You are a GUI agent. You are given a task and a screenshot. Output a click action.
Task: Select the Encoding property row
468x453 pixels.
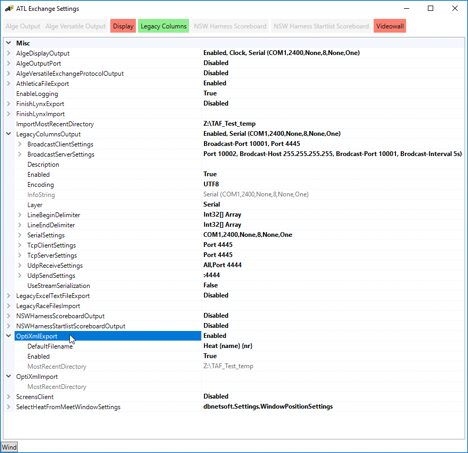234,184
